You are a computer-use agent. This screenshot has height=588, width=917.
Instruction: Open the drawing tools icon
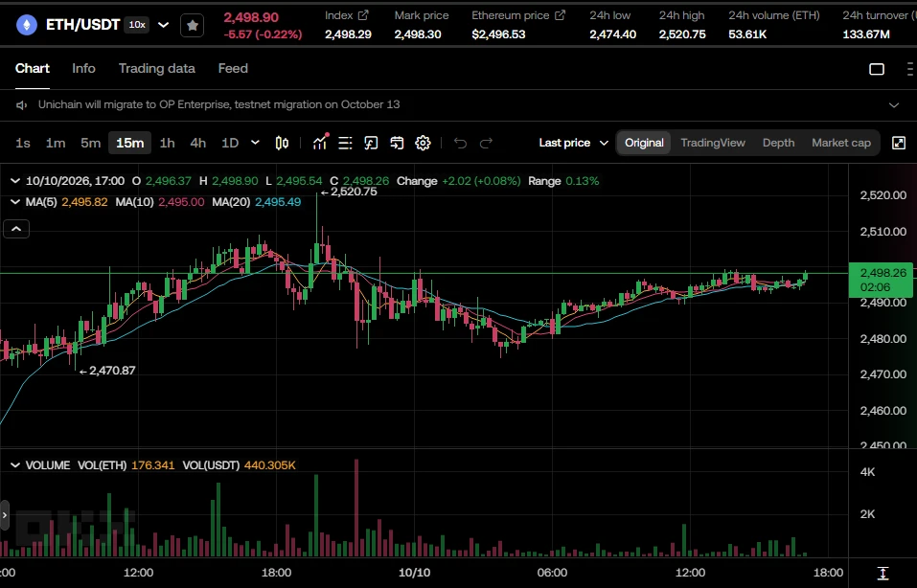(x=371, y=144)
